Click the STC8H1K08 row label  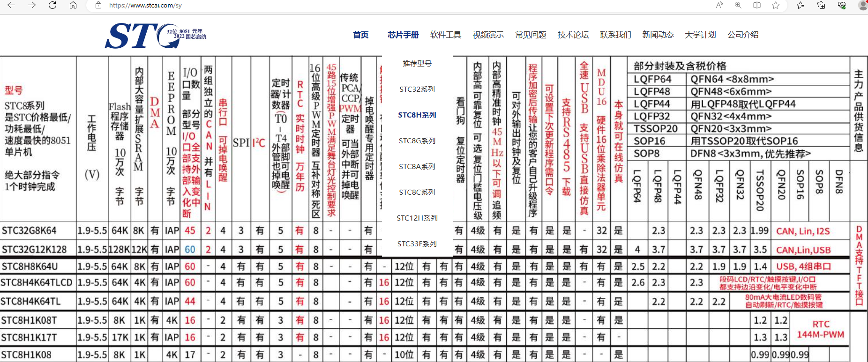26,355
